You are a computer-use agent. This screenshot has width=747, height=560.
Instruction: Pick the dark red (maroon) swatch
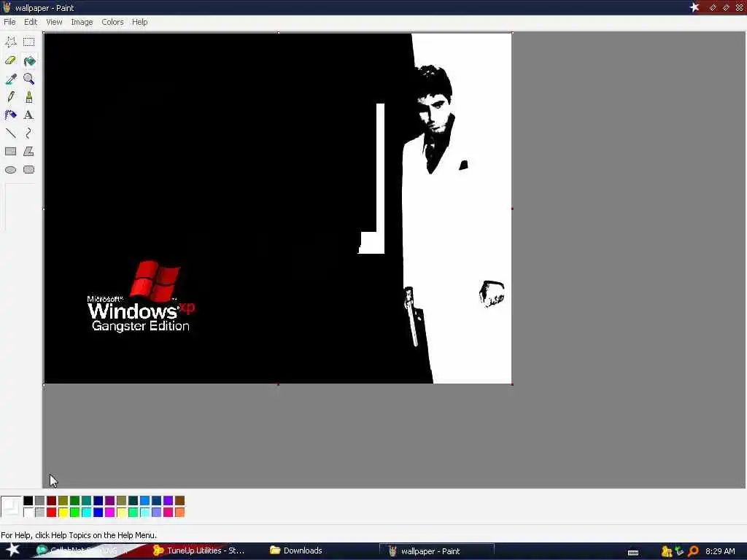pyautogui.click(x=52, y=500)
